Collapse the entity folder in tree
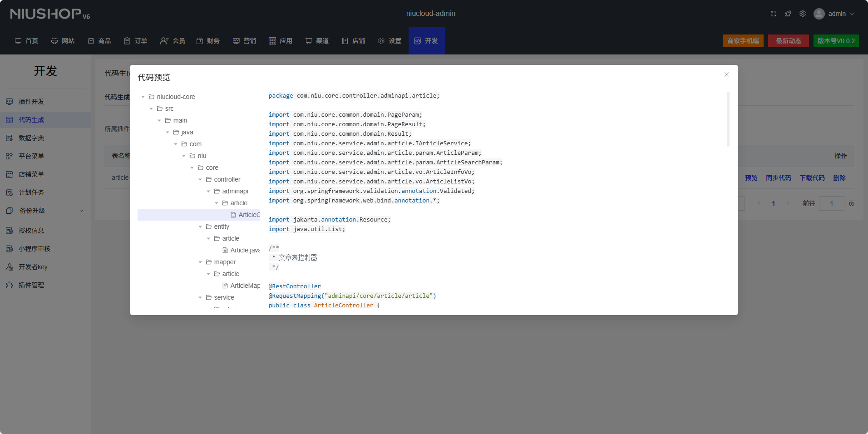 pos(200,227)
